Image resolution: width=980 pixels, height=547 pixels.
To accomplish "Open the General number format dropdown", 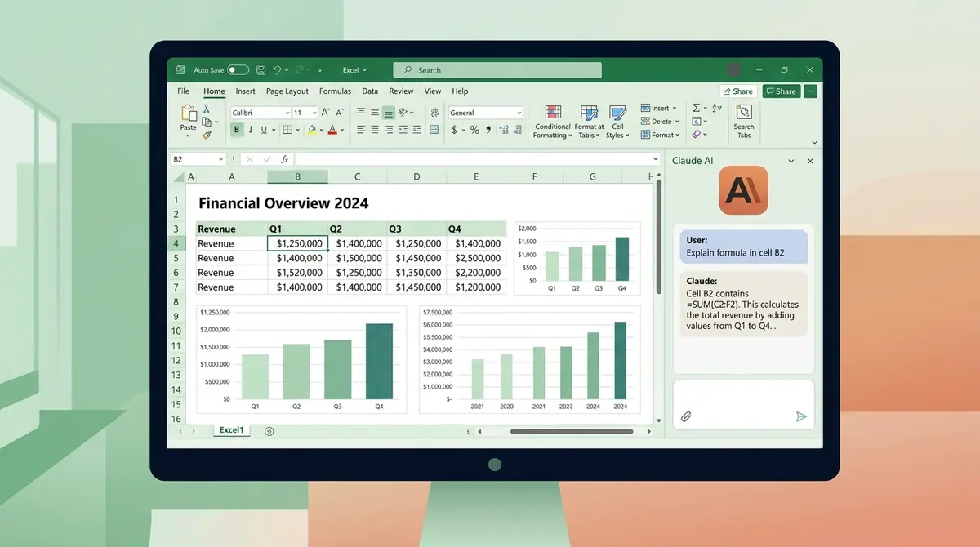I will tap(486, 113).
